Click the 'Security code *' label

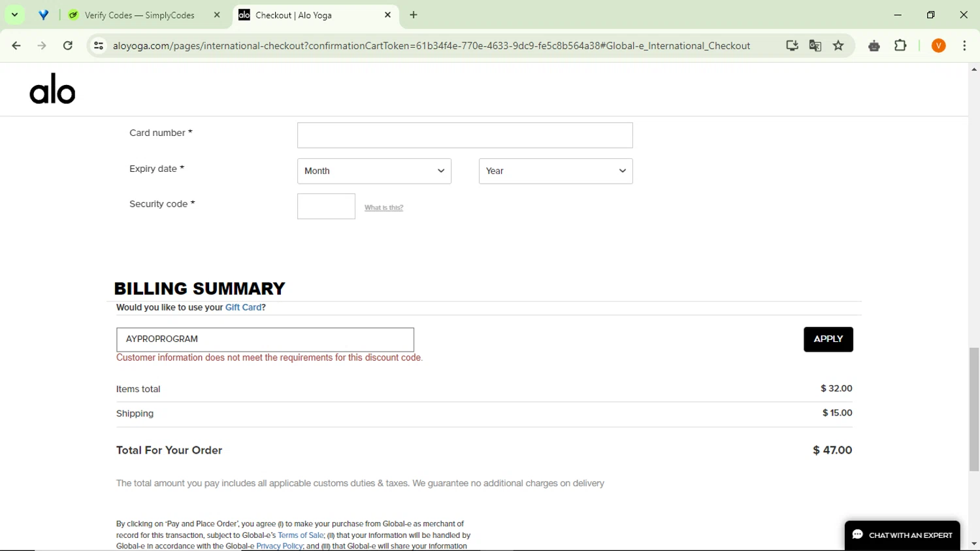(162, 204)
